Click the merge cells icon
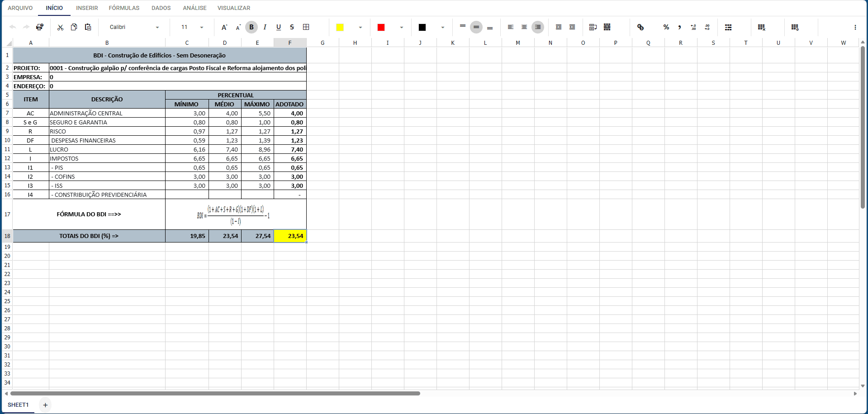Screen dimensions: 868x414 click(607, 27)
